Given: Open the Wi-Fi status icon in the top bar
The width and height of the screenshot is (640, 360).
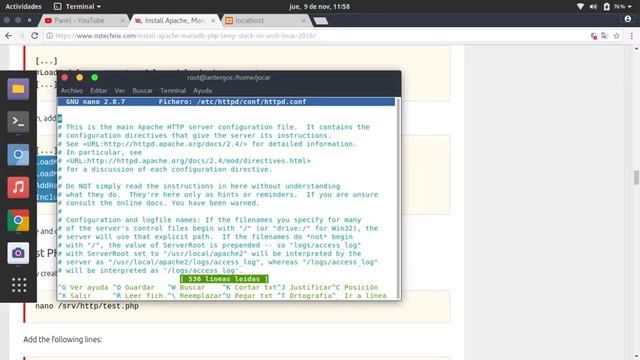Looking at the screenshot, I should [x=580, y=7].
